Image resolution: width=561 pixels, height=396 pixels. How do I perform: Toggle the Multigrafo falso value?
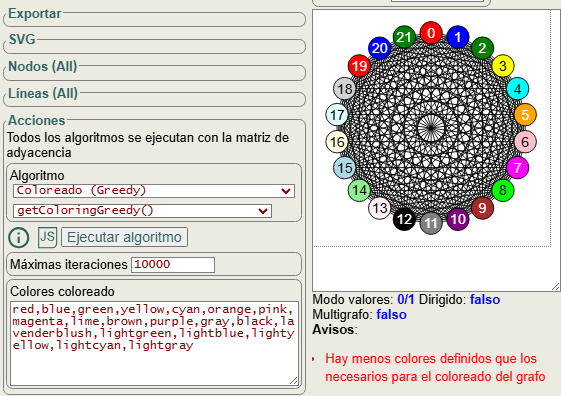pos(391,315)
